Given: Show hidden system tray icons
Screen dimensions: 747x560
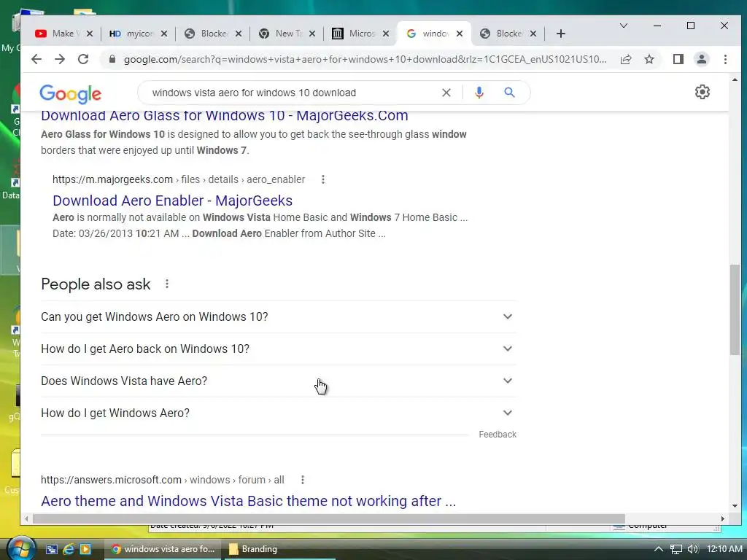Looking at the screenshot, I should (x=659, y=549).
